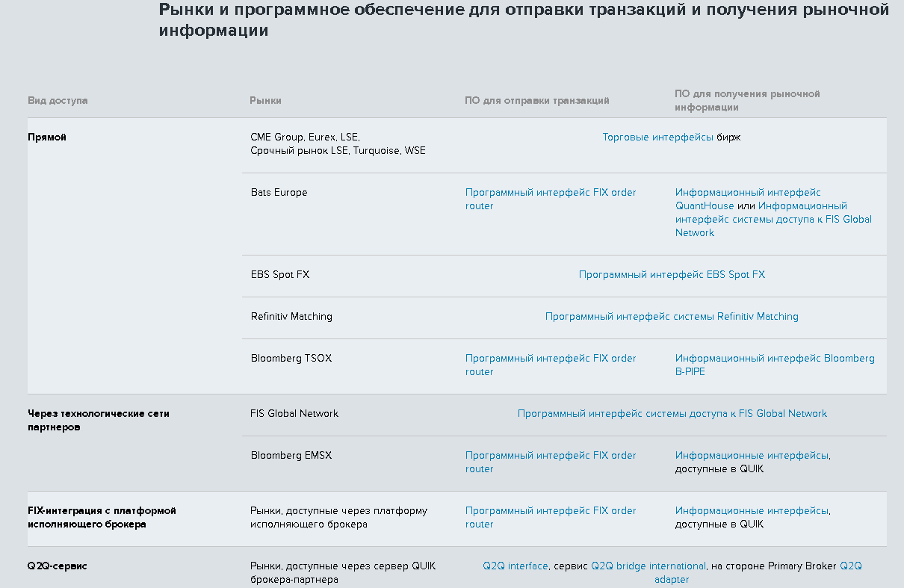Open the "Q2Q adapter" link
The image size is (904, 588).
[758, 573]
